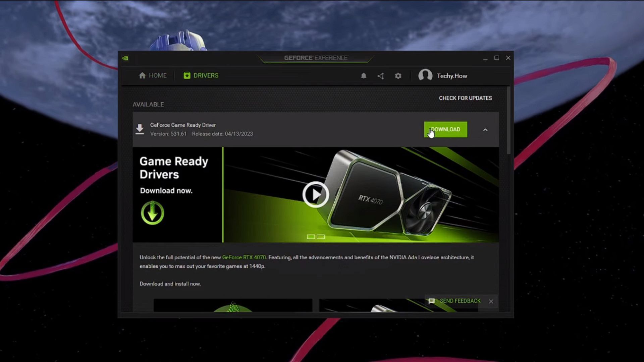The image size is (644, 362).
Task: Select the second carousel slide indicator
Action: 321,237
